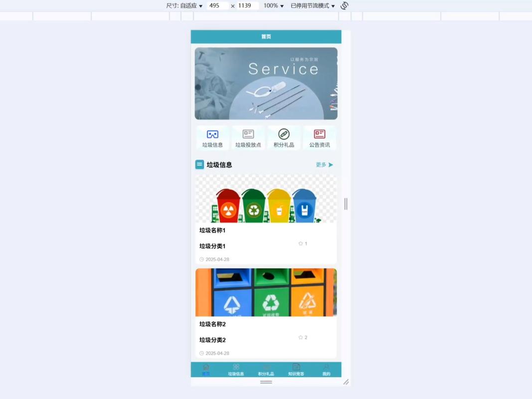Open the 尺寸 自适应 dropdown

184,6
